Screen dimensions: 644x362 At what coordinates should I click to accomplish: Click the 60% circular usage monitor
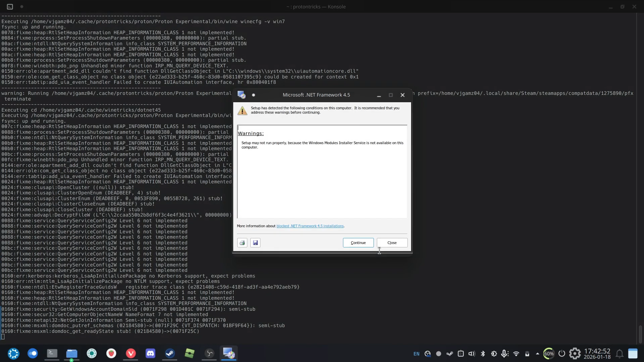(x=549, y=354)
